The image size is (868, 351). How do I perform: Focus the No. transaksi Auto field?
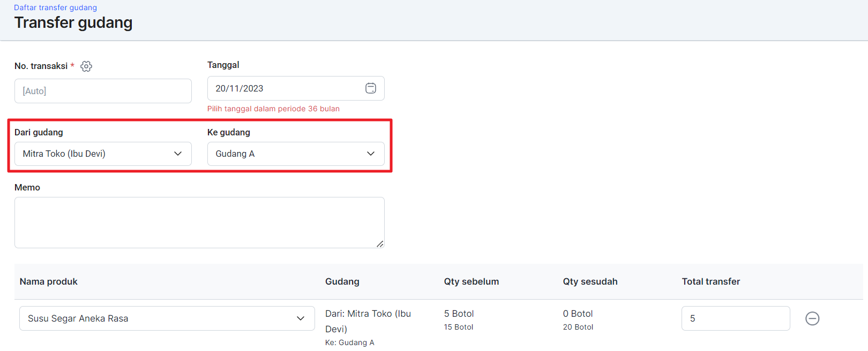[x=103, y=91]
